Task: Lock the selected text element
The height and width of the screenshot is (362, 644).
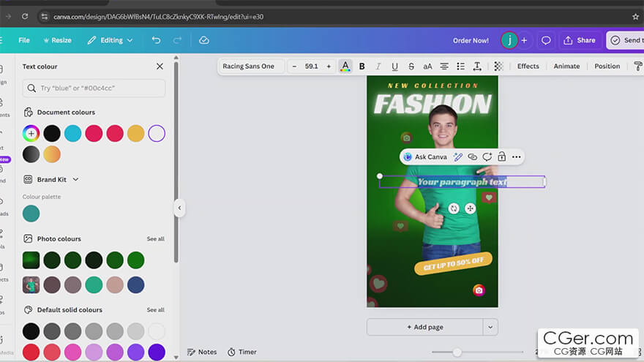Action: coord(501,157)
